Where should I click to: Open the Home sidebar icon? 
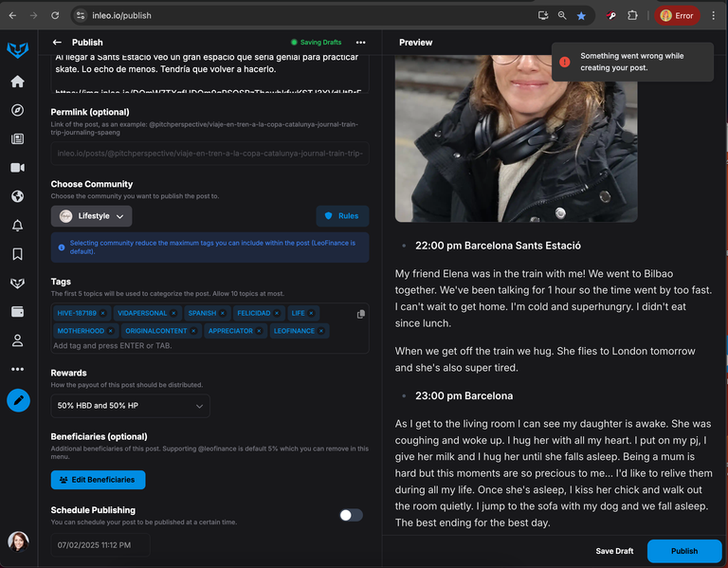click(18, 82)
